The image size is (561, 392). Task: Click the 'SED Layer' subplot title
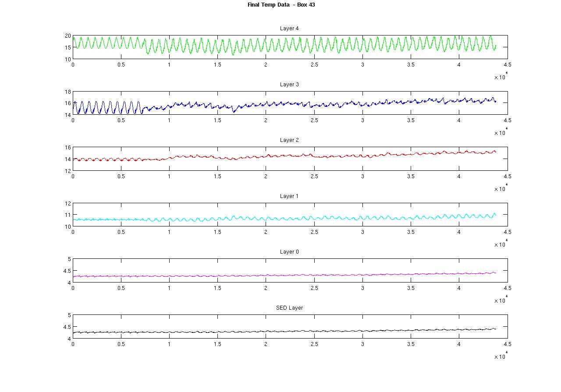tap(289, 308)
